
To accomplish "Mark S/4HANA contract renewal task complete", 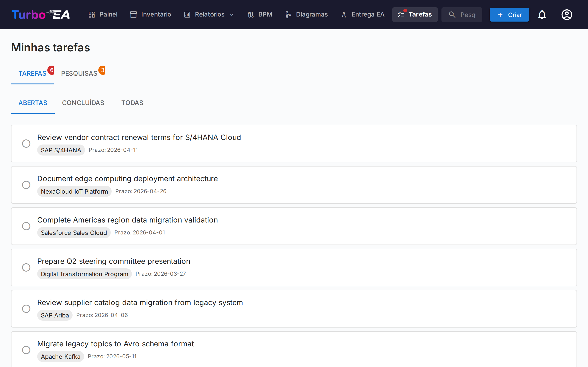I will pos(26,143).
